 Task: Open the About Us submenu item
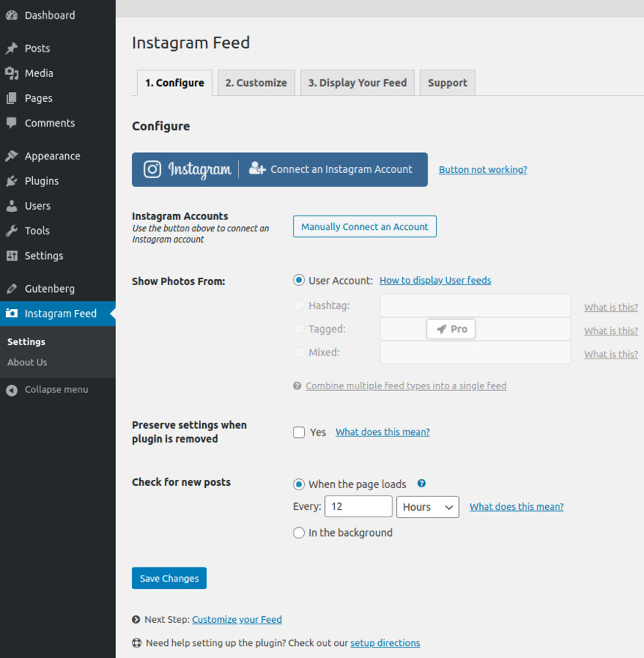pyautogui.click(x=27, y=362)
